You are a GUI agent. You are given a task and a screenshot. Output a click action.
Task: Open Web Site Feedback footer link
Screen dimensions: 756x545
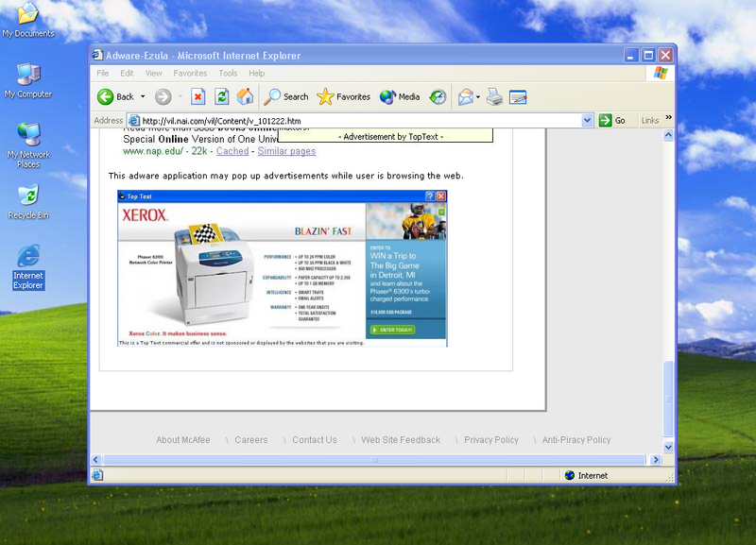pyautogui.click(x=401, y=440)
